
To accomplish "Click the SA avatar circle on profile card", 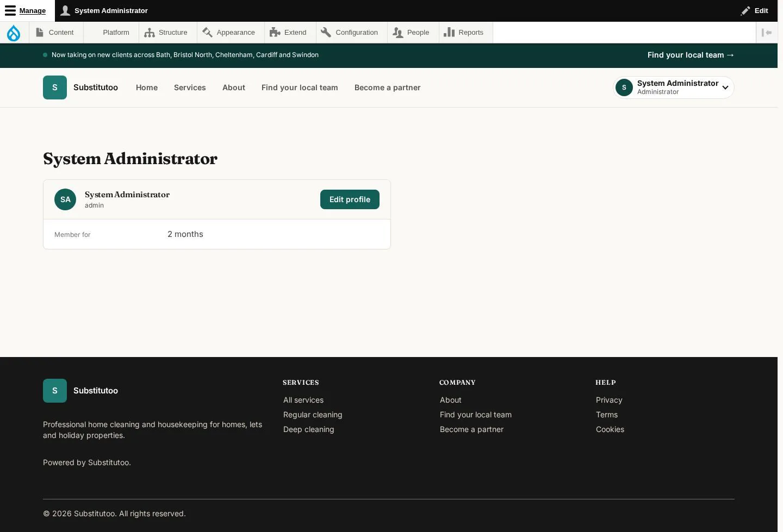I will click(65, 199).
